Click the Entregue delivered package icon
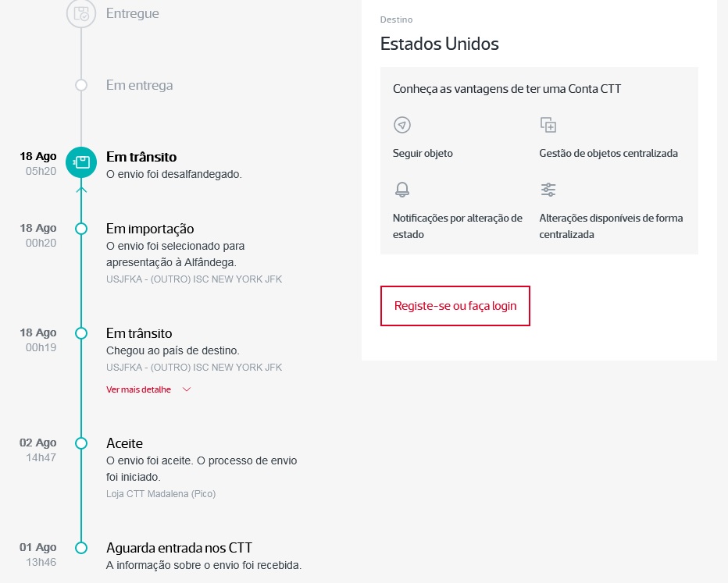The height and width of the screenshot is (583, 728). (81, 13)
